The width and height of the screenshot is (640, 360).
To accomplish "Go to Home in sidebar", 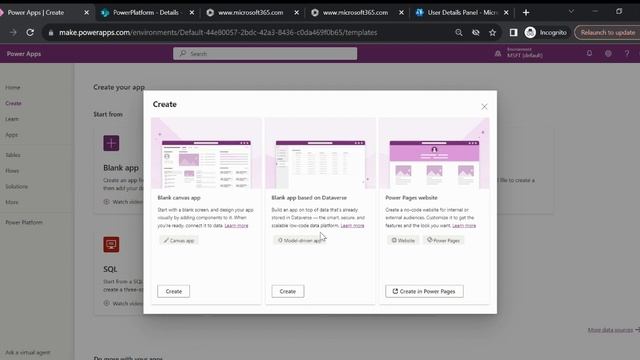I will click(13, 87).
